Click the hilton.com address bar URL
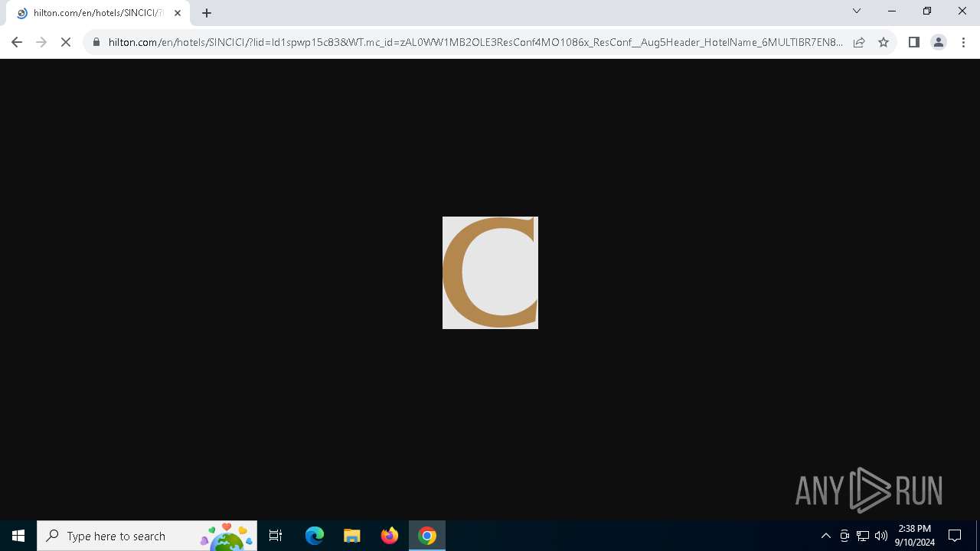 (x=475, y=42)
